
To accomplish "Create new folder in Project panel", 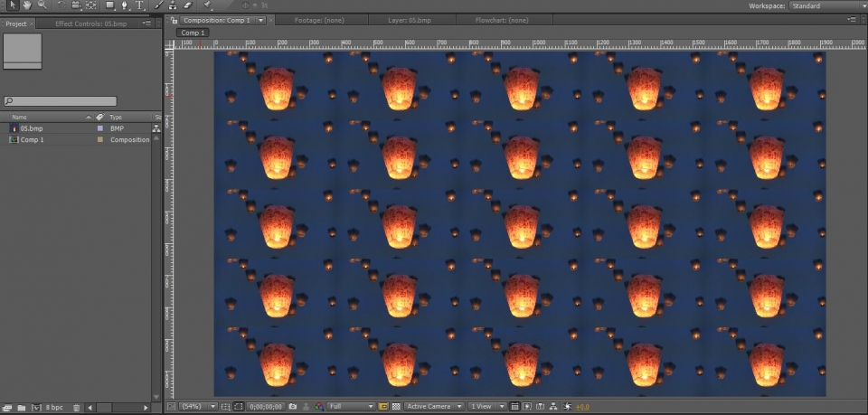I will 21,408.
